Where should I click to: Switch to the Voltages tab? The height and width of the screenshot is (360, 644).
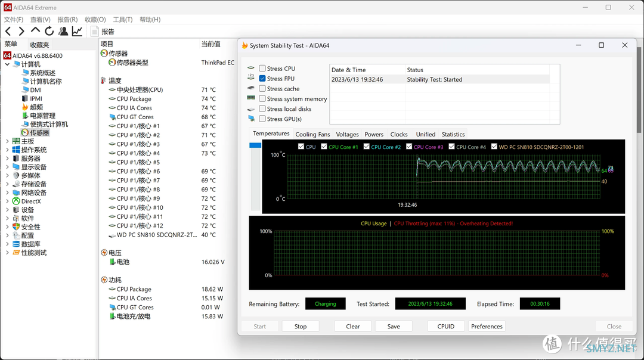point(347,134)
